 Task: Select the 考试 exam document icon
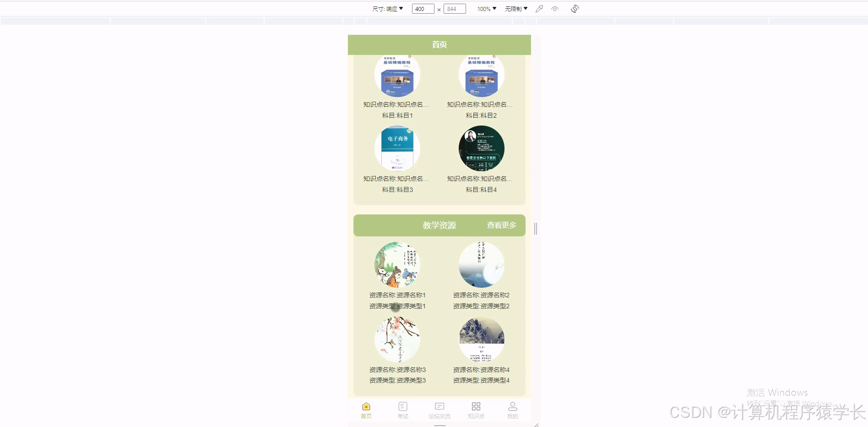402,406
